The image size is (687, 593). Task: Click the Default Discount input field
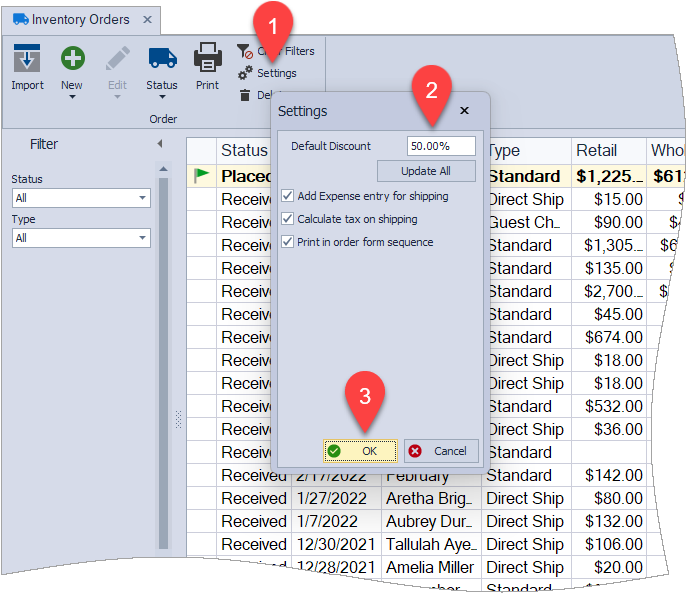(x=441, y=146)
